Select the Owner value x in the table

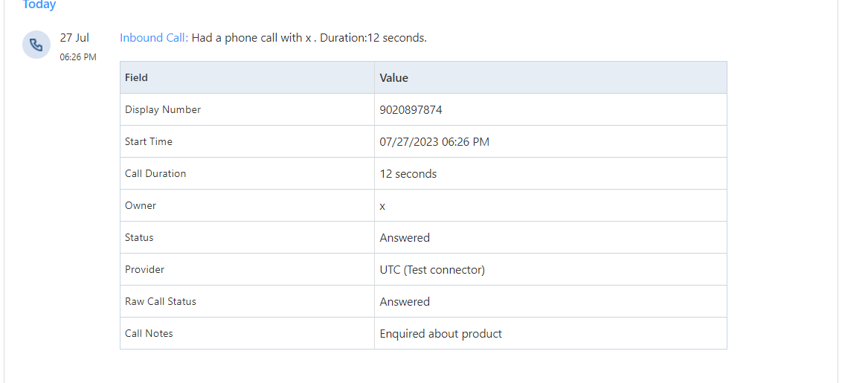382,206
